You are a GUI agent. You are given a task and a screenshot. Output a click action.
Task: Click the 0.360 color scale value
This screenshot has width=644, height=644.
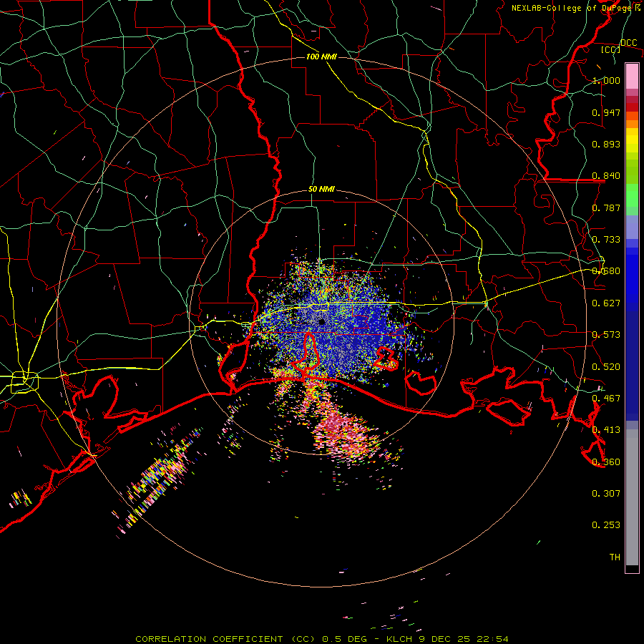point(606,462)
